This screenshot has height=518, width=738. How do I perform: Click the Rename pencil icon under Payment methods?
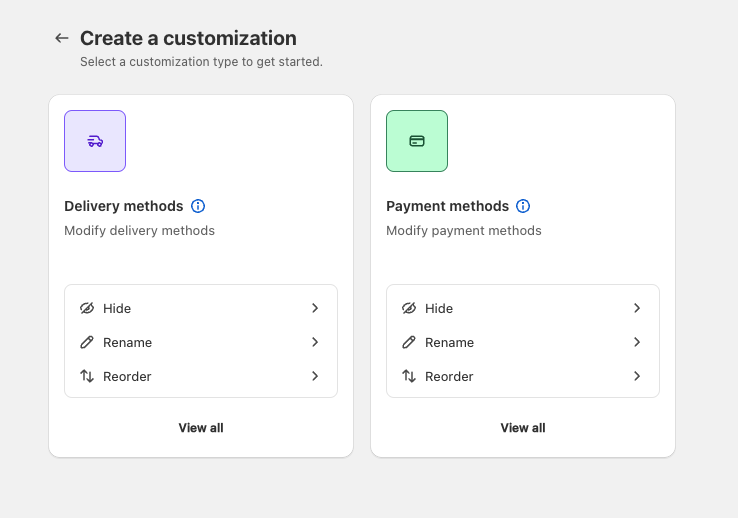(409, 342)
